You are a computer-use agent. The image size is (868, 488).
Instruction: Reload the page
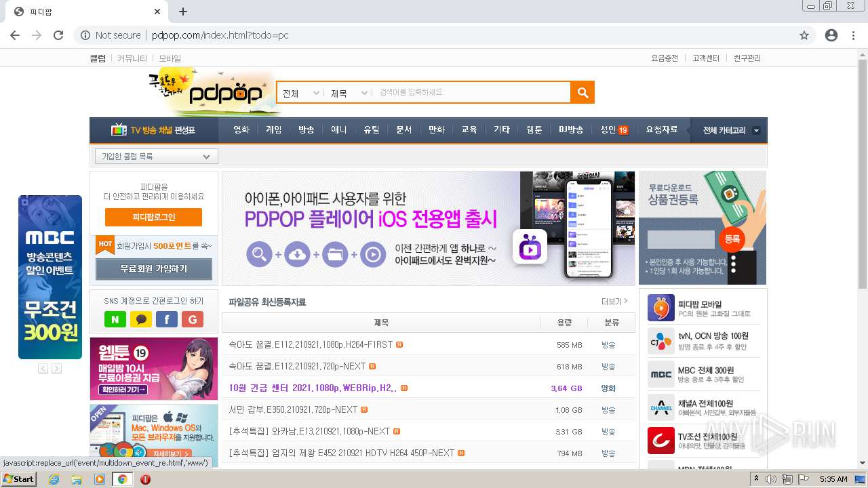(x=58, y=35)
